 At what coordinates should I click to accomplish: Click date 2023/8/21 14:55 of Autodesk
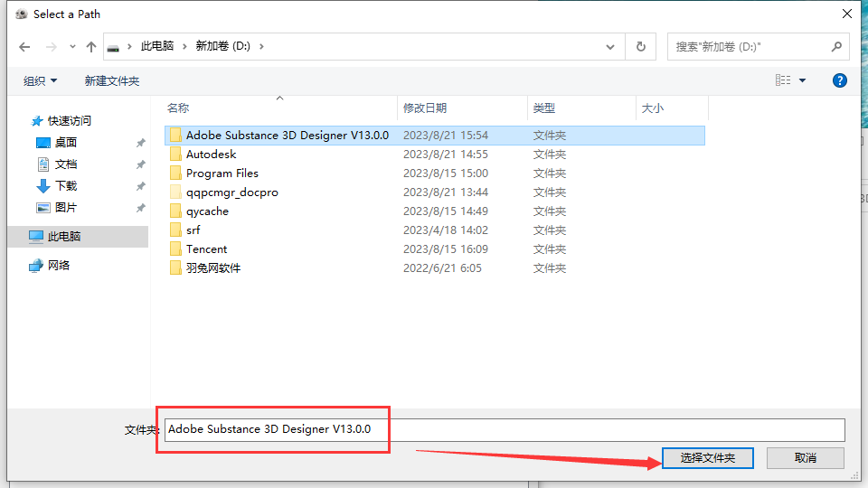[446, 155]
